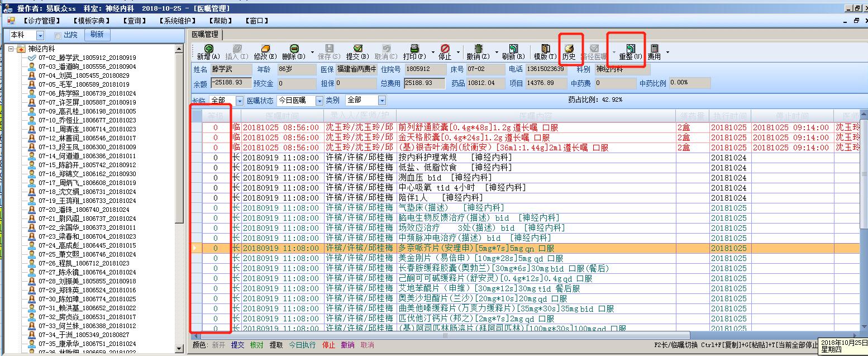Select patient 07-30_陈如璋 in tree
Viewport: 868px width, 356px height.
point(87,299)
